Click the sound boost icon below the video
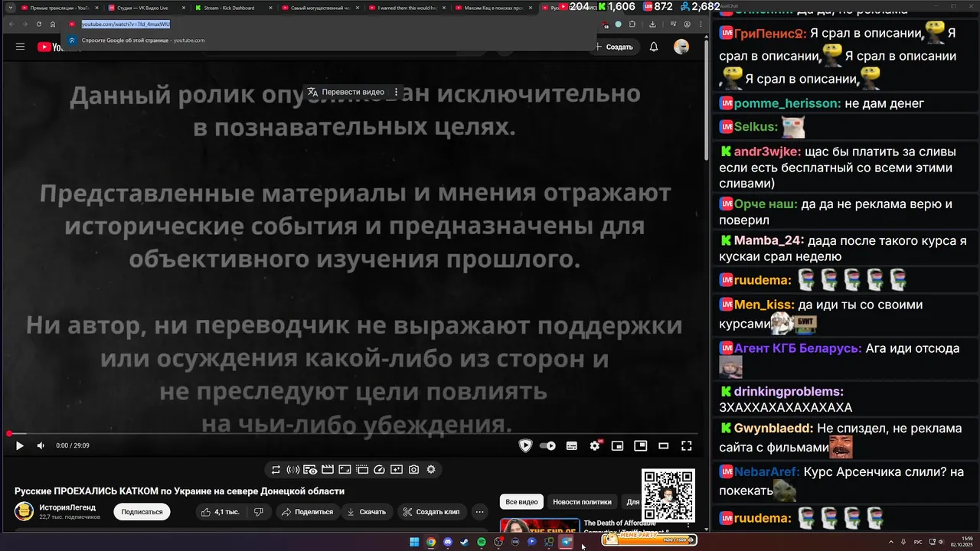 (x=293, y=469)
